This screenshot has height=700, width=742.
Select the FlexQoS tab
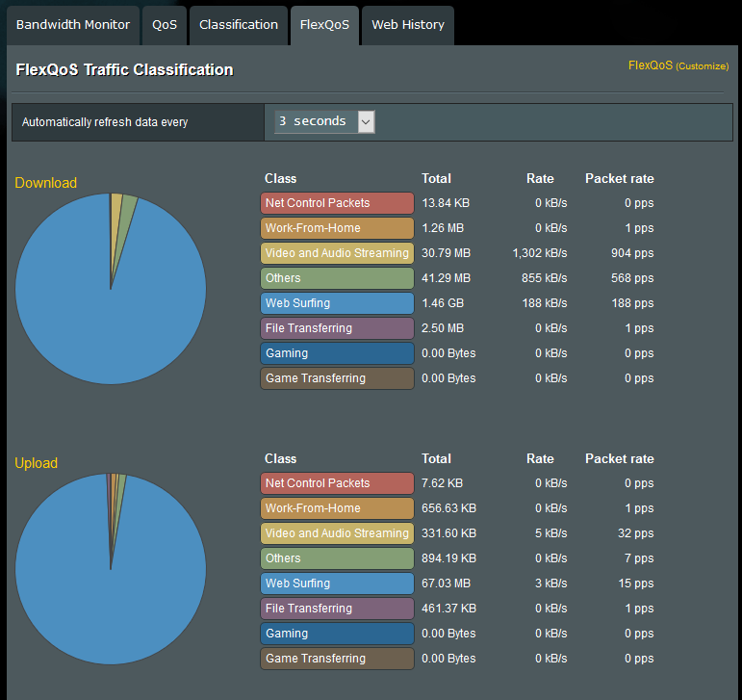(x=324, y=25)
